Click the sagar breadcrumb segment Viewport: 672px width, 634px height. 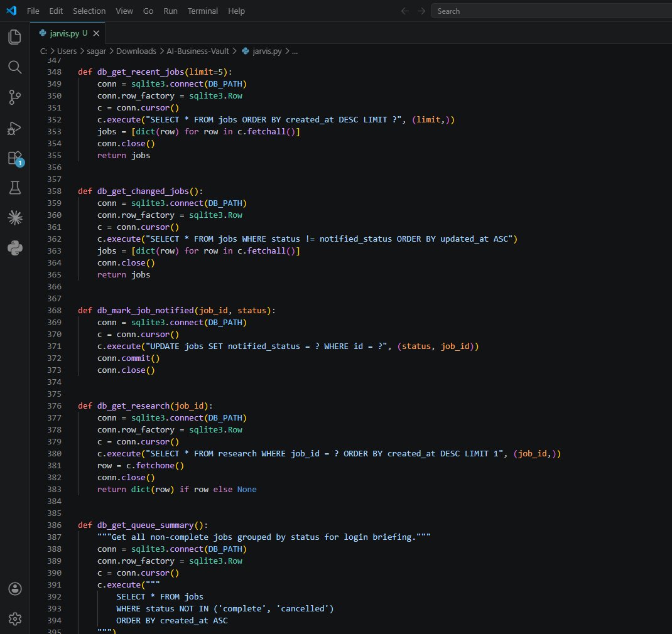97,51
